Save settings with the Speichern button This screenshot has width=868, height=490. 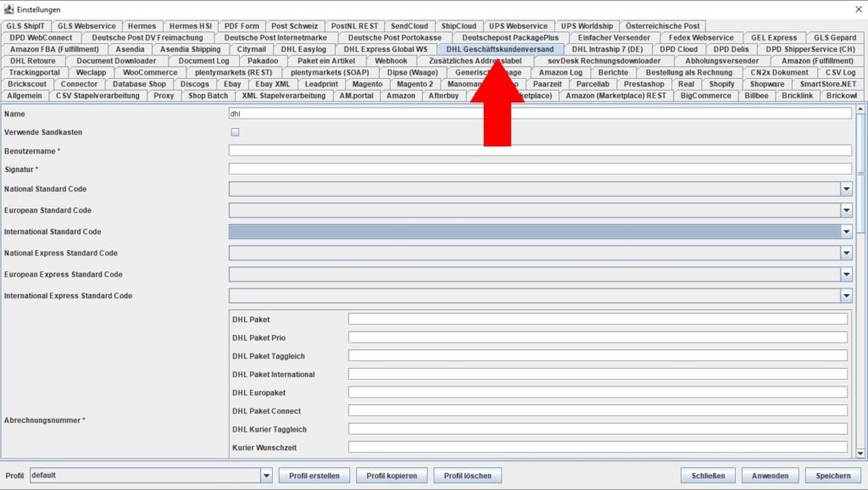tap(833, 476)
